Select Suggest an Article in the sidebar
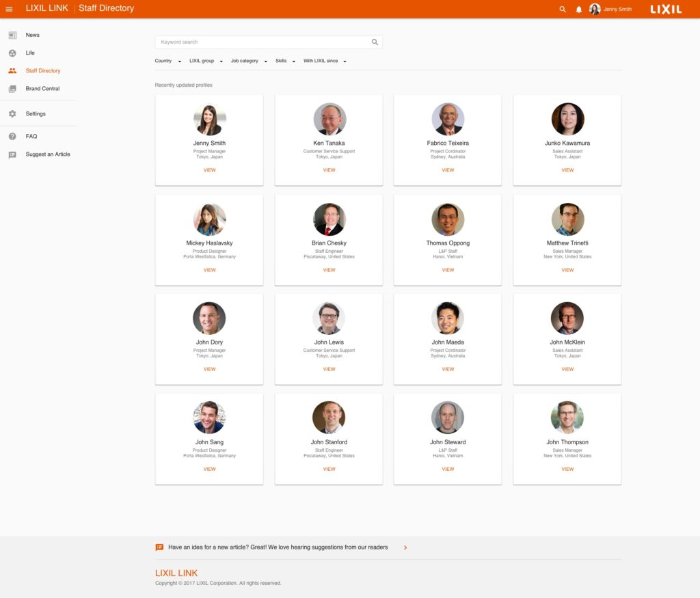The height and width of the screenshot is (598, 700). (48, 154)
